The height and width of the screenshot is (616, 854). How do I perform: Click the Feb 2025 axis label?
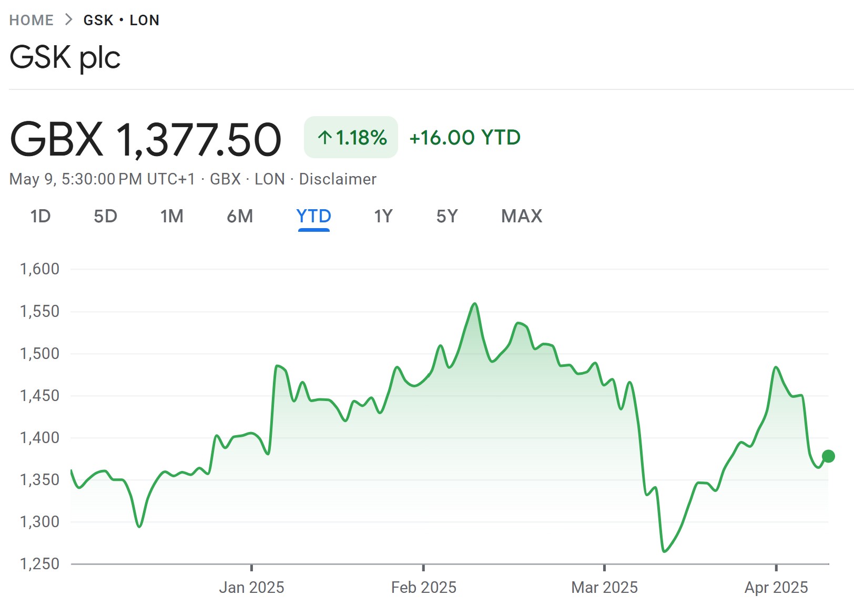click(x=423, y=587)
